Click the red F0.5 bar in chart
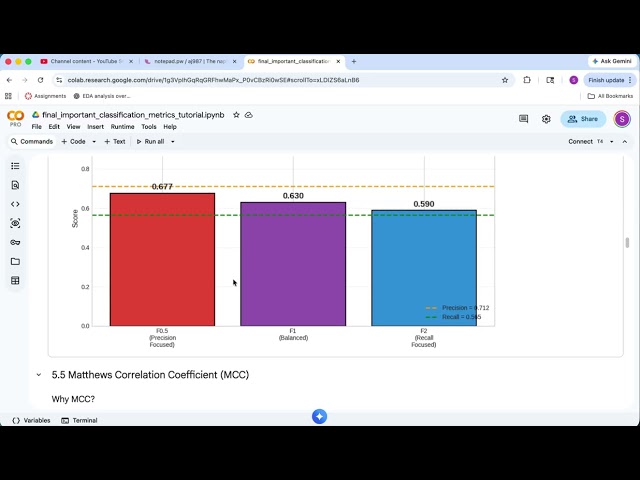Screen dimensions: 640x480 tap(162, 260)
